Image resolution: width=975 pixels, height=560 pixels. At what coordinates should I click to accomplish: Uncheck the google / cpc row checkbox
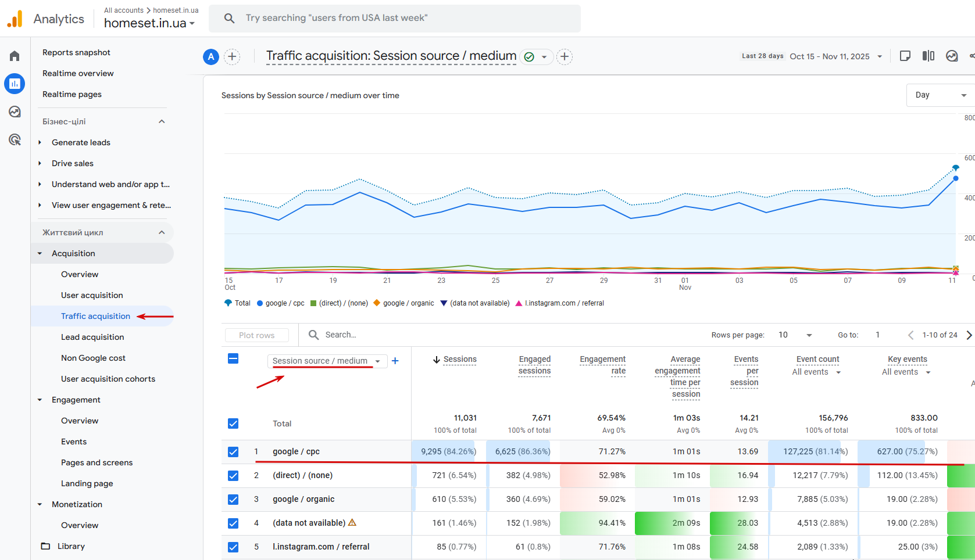click(233, 451)
